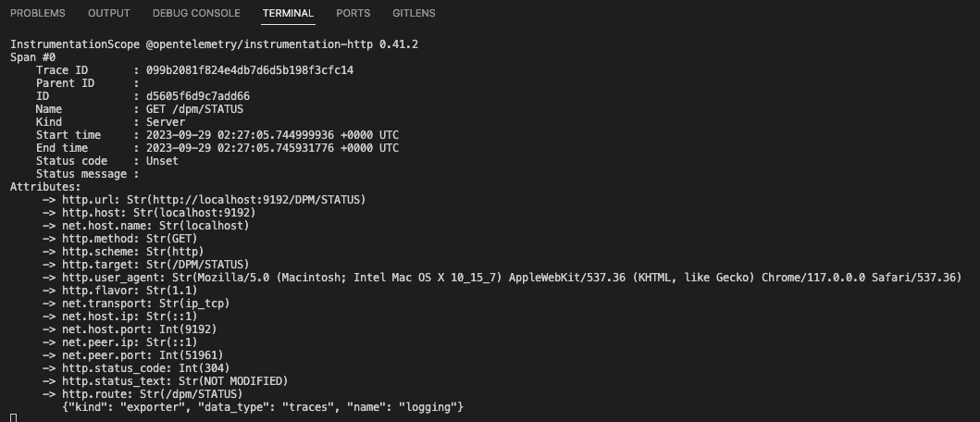Screen dimensions: 980x422
Task: Switch to the GITLENS tab
Action: [414, 13]
